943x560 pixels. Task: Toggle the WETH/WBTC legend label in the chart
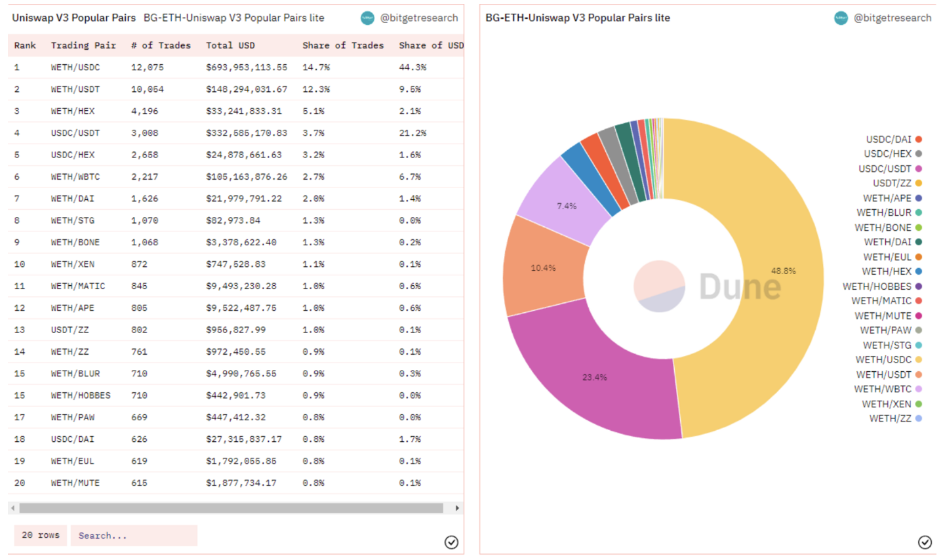(883, 389)
